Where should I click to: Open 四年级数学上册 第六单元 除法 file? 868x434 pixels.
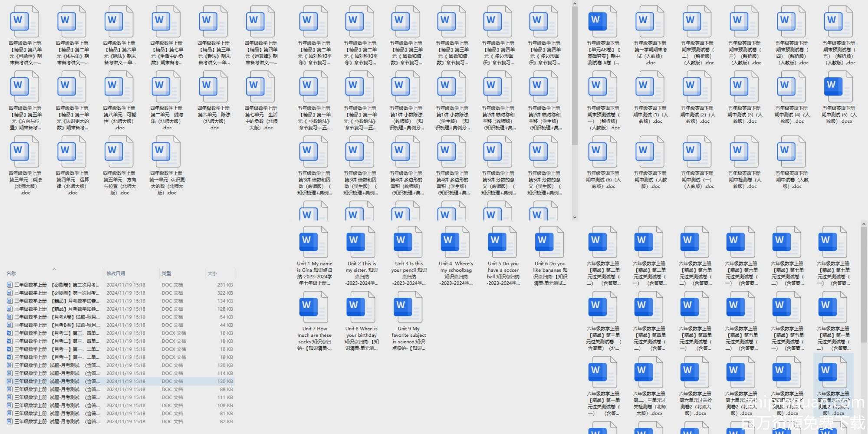click(214, 88)
